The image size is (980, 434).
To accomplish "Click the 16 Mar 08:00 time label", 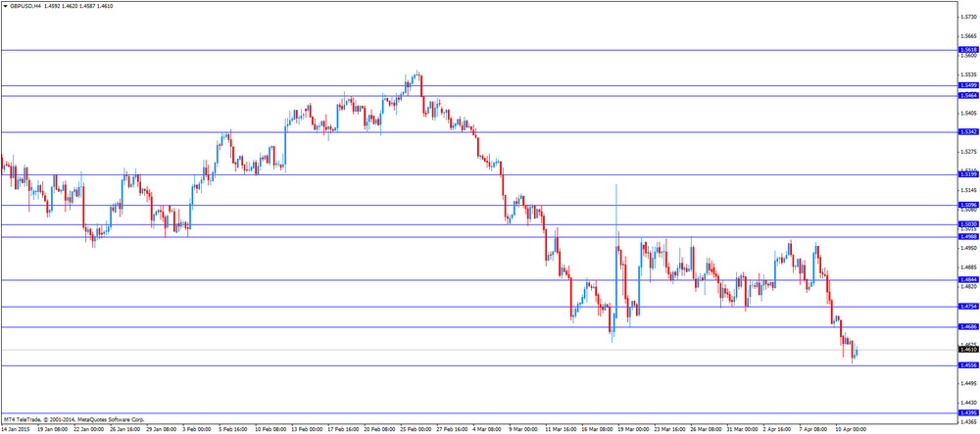I will click(x=596, y=430).
